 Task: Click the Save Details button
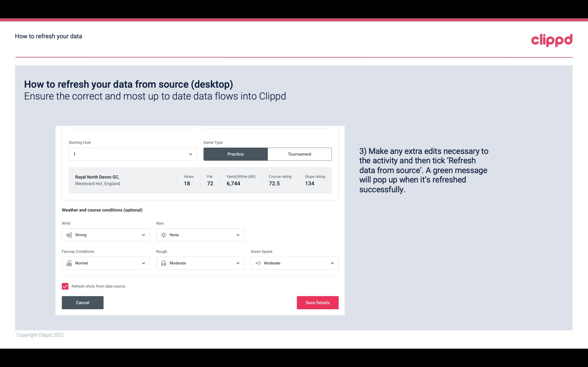point(317,302)
